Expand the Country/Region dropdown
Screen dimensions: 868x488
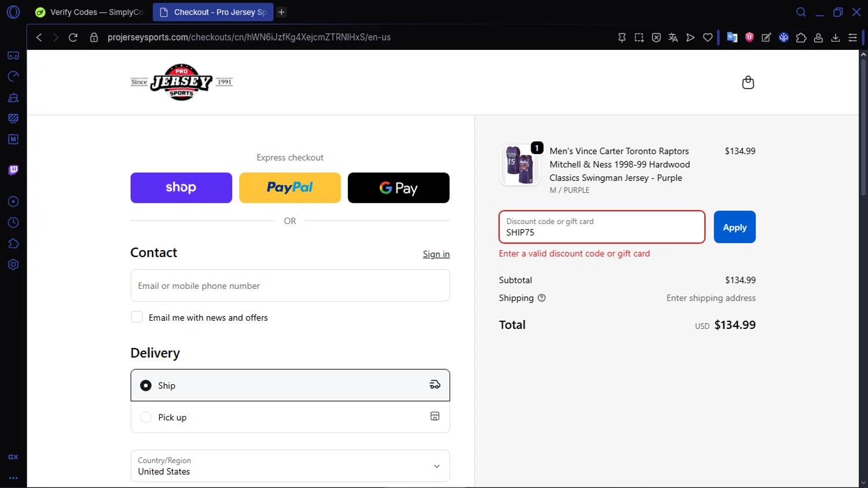coord(290,466)
